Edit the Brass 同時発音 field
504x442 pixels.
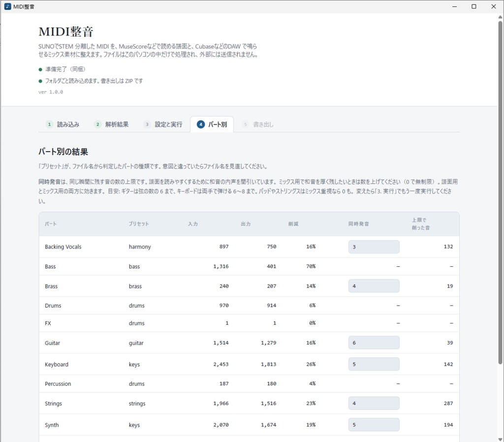point(374,286)
